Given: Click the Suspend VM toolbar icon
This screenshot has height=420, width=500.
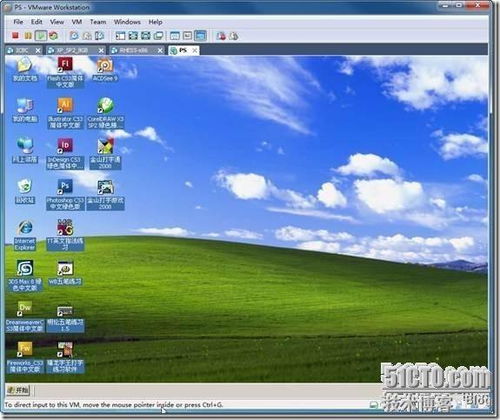Looking at the screenshot, I should 28,35.
